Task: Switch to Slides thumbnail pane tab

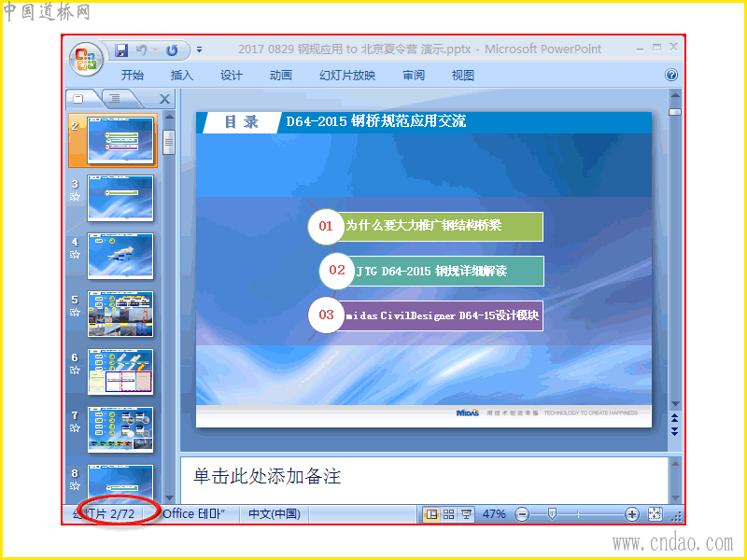Action: pos(79,99)
